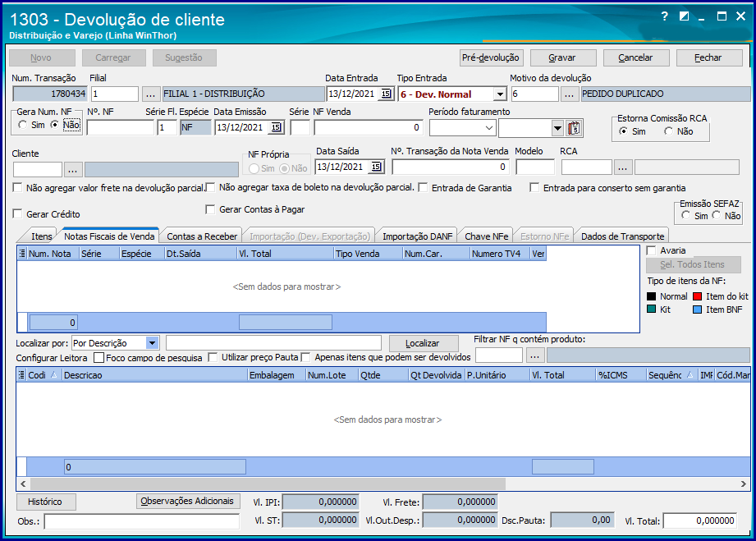Enable Utilizar preço Pauta checkbox
The height and width of the screenshot is (541, 756).
213,357
